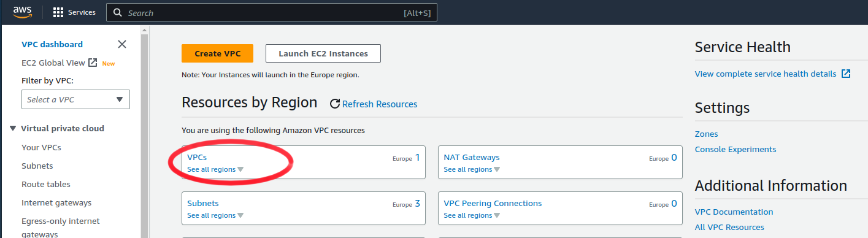Viewport: 868px width, 238px height.
Task: Click Refresh Resources link
Action: (x=380, y=104)
